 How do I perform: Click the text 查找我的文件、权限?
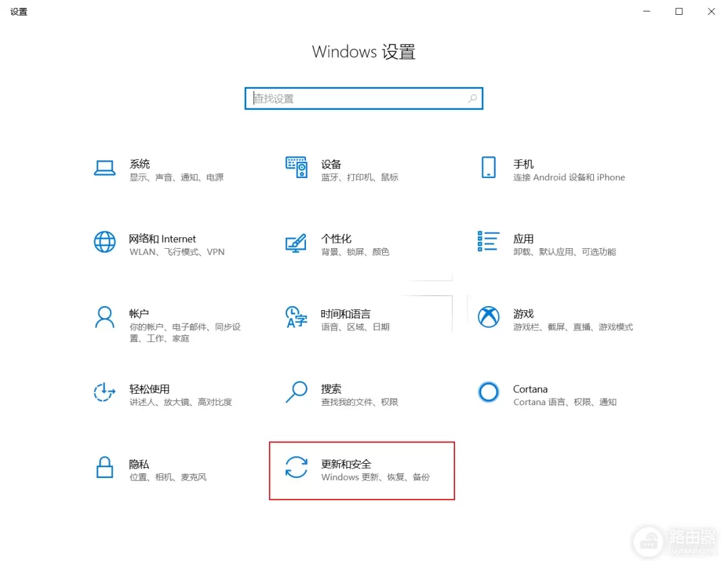[x=360, y=402]
